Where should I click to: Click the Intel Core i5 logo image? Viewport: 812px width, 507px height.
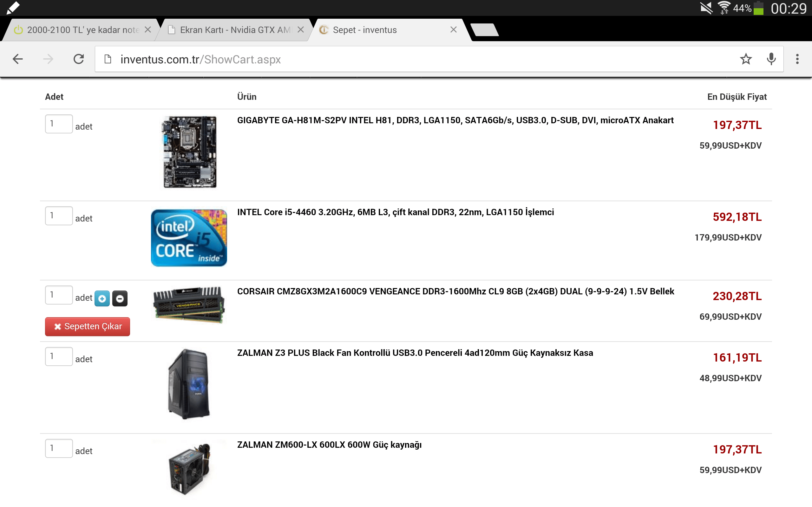pyautogui.click(x=189, y=238)
